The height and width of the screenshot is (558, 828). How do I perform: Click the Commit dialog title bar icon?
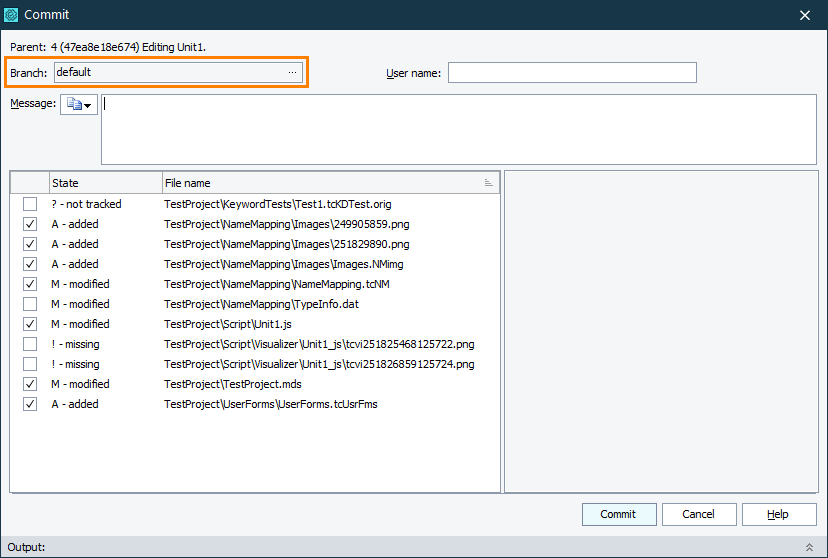pyautogui.click(x=12, y=15)
